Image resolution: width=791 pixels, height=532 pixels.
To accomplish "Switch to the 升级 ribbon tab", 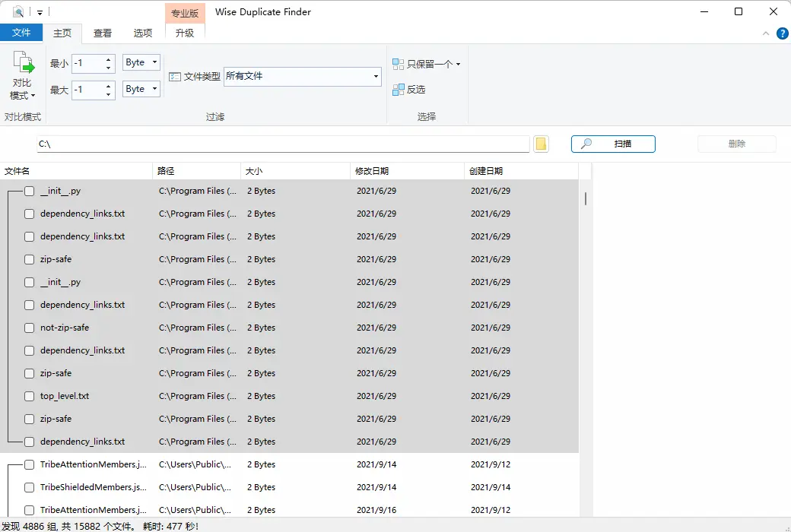I will [185, 33].
